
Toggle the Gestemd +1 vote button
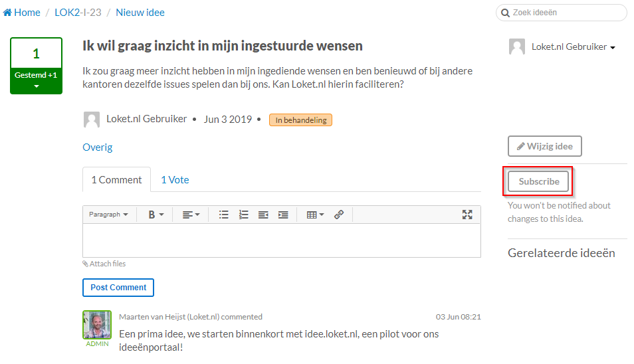[36, 80]
